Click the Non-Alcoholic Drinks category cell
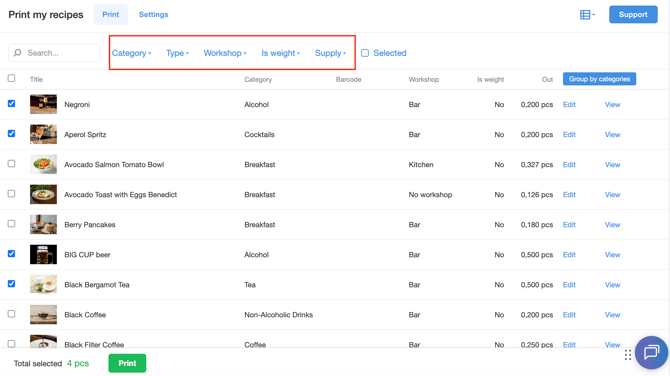Viewport: 670px width, 376px height. (x=279, y=315)
